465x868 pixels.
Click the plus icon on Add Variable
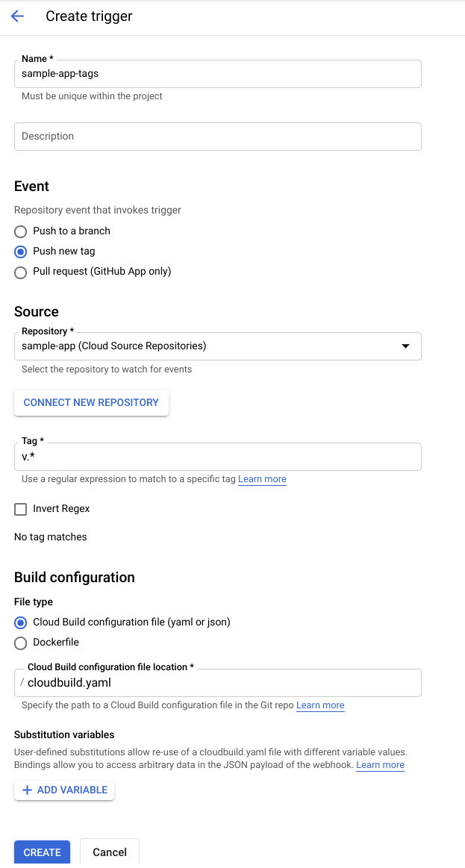[27, 790]
